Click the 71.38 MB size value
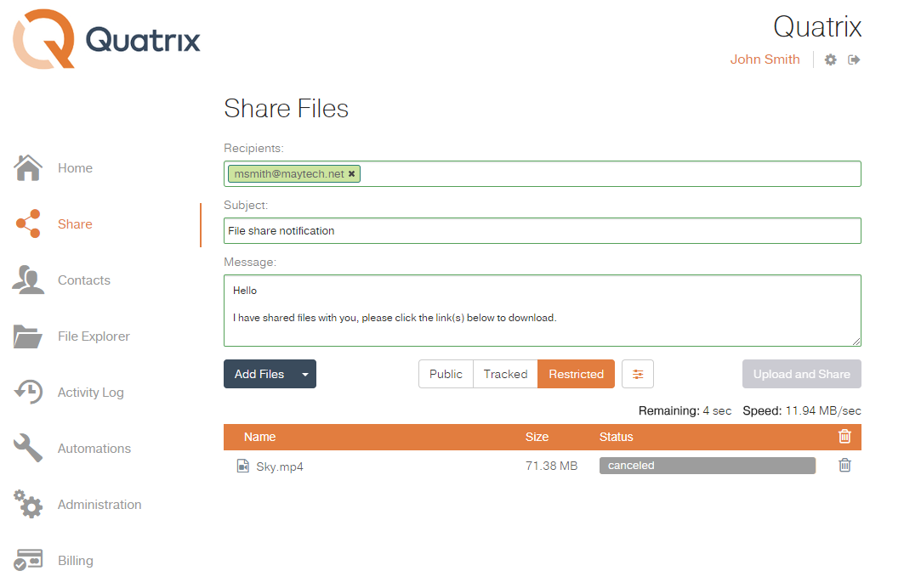Image resolution: width=904 pixels, height=588 pixels. (x=551, y=466)
